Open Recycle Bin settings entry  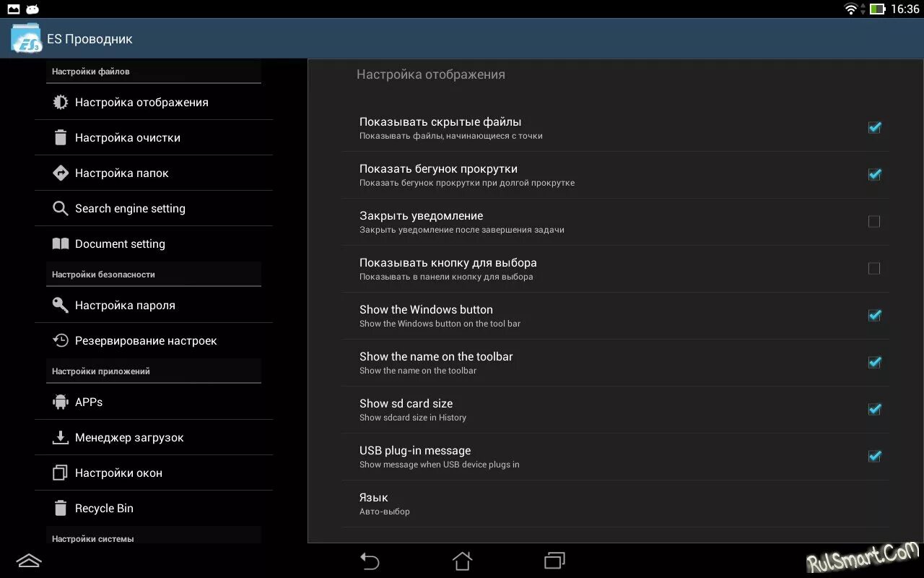(x=154, y=509)
